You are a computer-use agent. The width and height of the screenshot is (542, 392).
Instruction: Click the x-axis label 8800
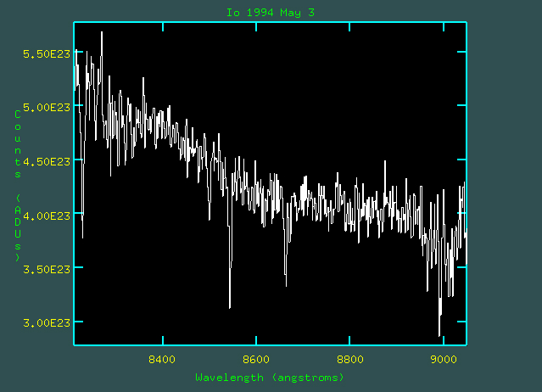pyautogui.click(x=349, y=360)
